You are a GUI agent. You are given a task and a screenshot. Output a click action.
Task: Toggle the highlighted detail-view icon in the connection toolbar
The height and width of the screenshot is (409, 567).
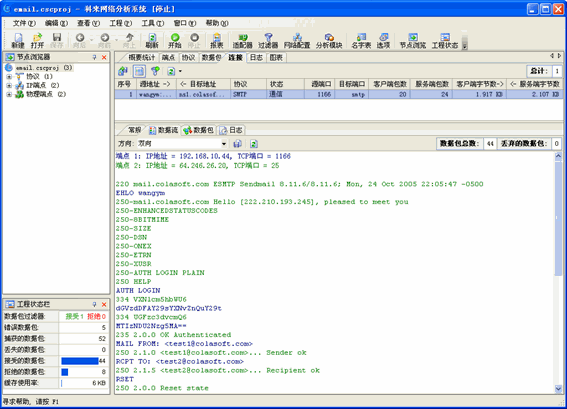click(x=139, y=71)
